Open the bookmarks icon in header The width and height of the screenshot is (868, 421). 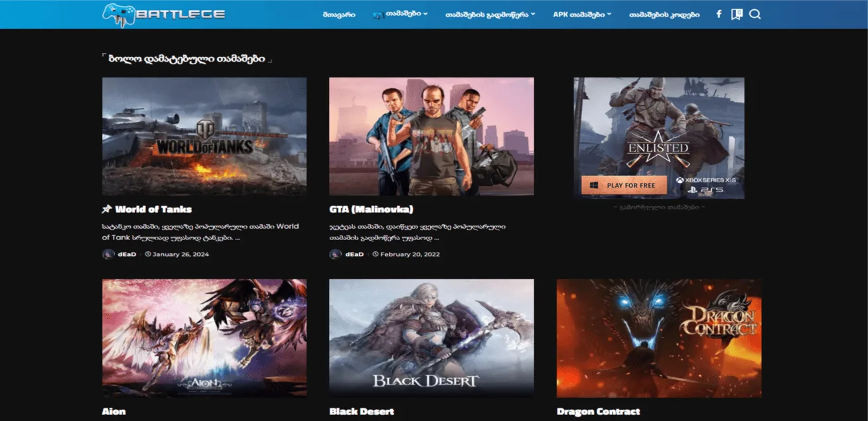point(736,14)
